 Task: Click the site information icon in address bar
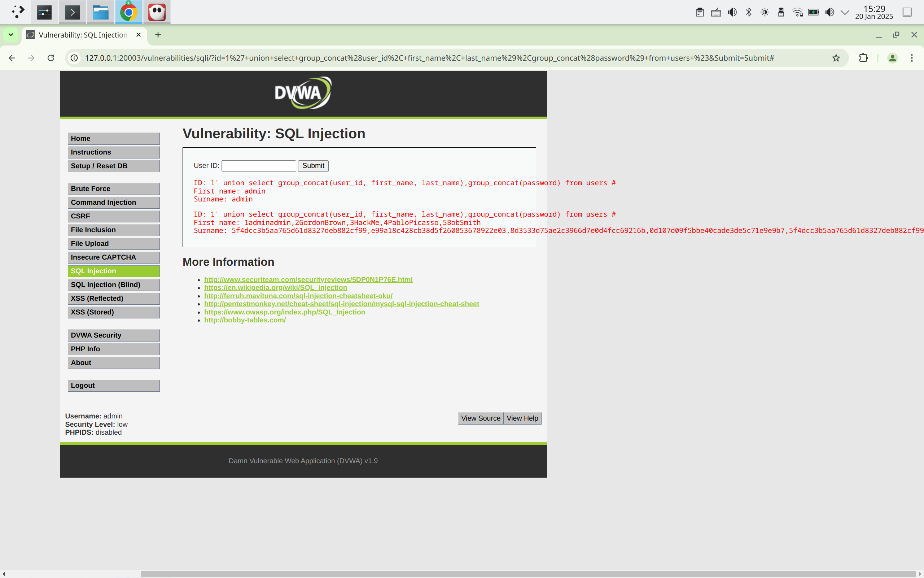point(74,58)
